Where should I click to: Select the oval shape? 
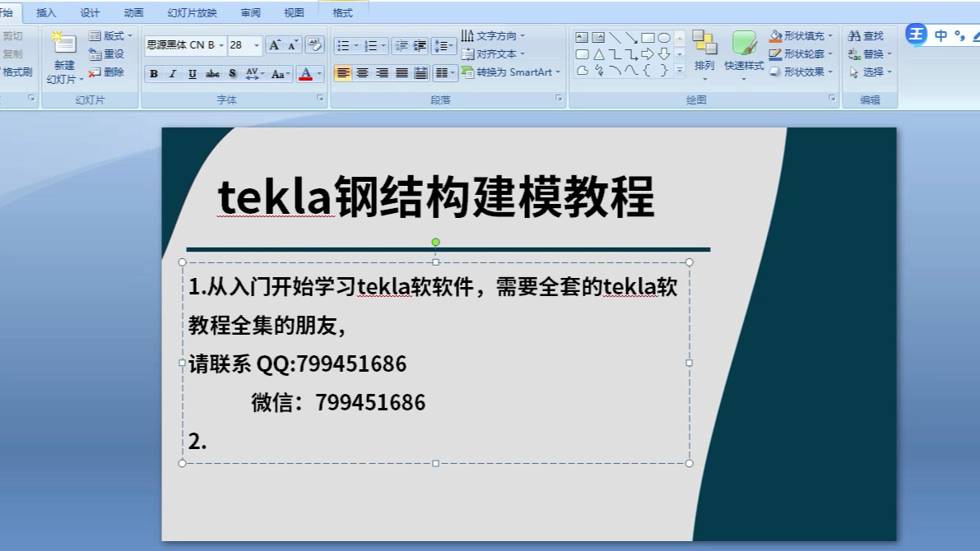(664, 38)
